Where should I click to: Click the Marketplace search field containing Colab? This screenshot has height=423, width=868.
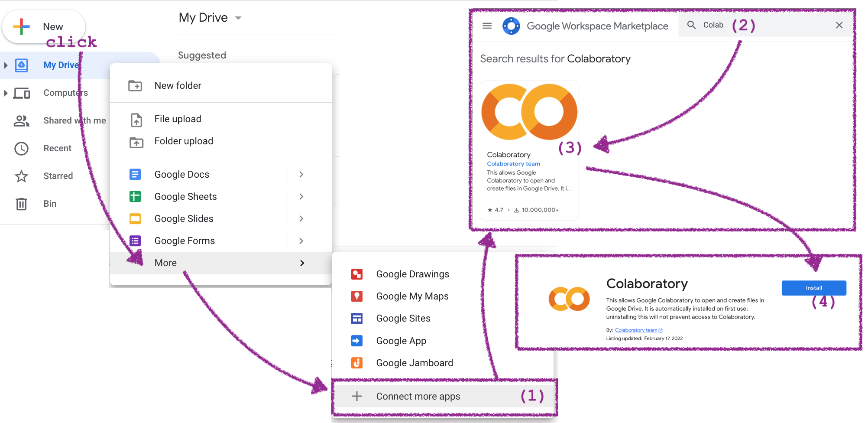coord(766,25)
